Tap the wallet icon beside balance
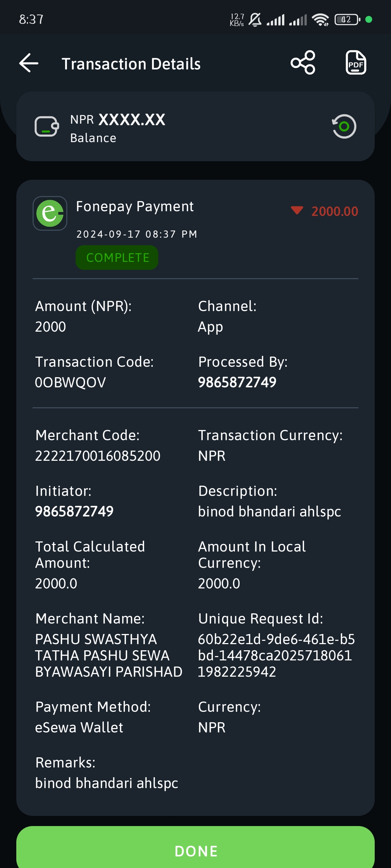 coord(47,126)
